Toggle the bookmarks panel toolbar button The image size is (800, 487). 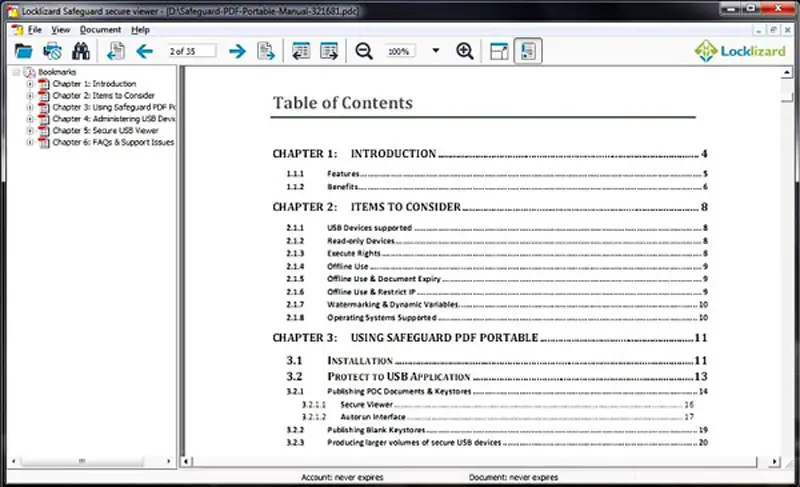pos(528,51)
